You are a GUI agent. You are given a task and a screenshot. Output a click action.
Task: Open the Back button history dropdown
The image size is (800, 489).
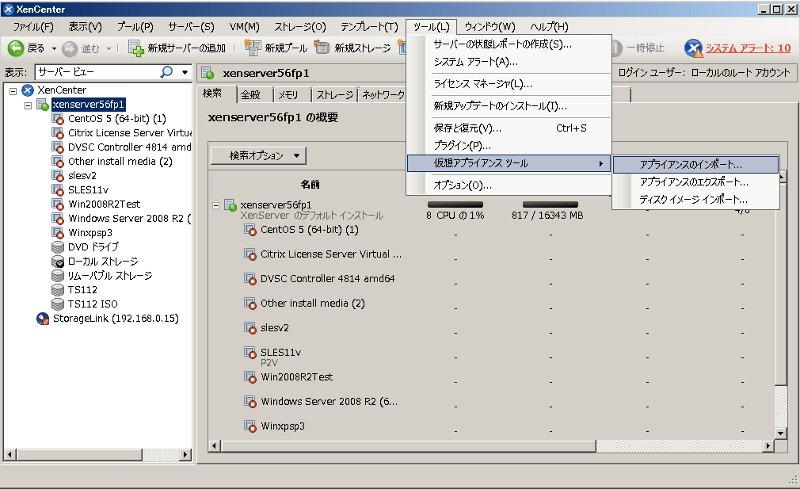coord(54,48)
